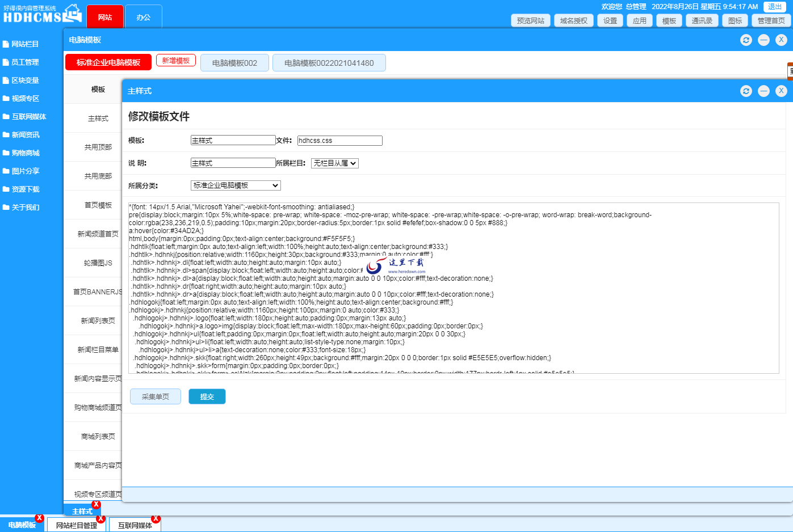Select the 电脑模板002 template tab

[x=234, y=63]
